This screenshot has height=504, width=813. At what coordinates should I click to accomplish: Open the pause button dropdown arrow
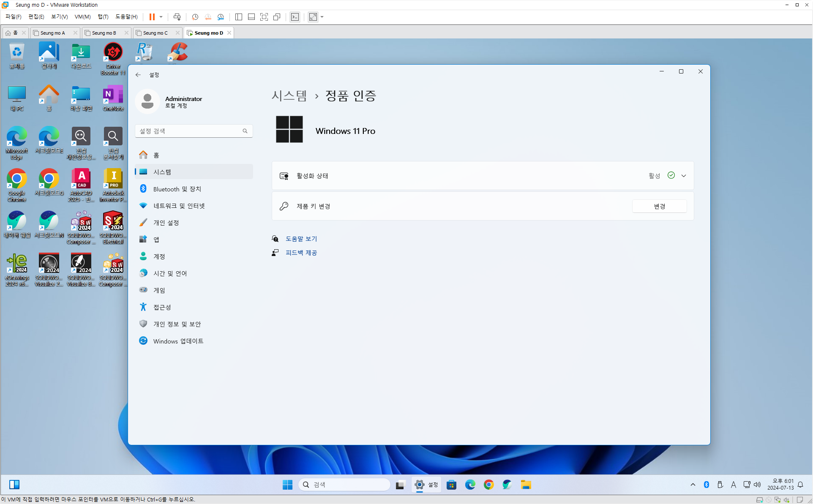coord(161,17)
